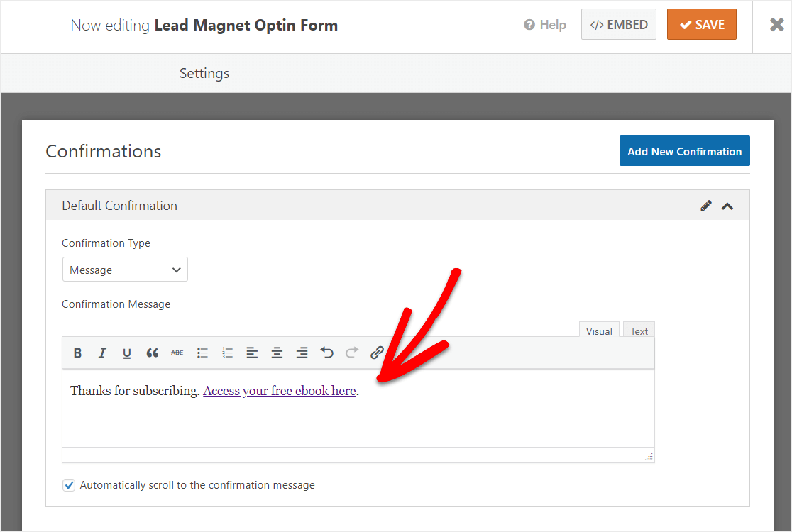The height and width of the screenshot is (532, 792).
Task: Edit the Default Confirmation name with pencil icon
Action: (x=706, y=206)
